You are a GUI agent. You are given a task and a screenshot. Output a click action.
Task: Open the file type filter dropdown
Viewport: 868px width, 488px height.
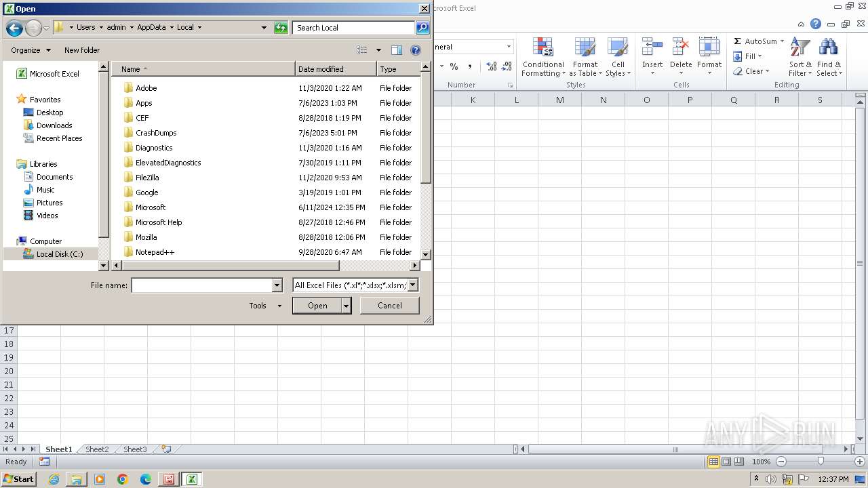(x=412, y=285)
